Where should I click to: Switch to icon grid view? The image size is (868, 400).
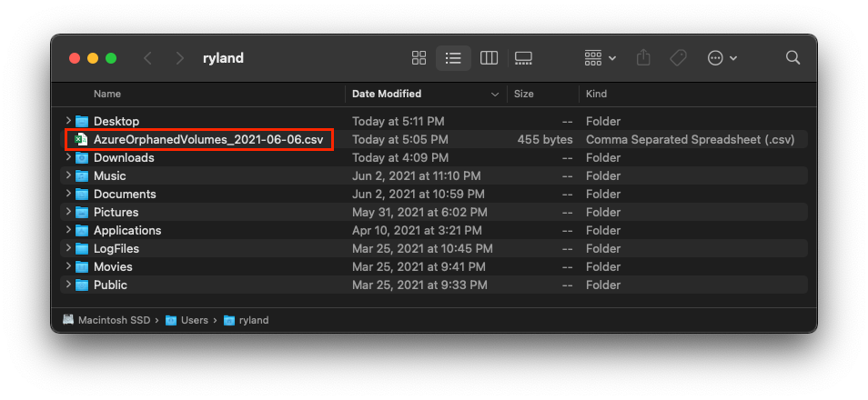tap(419, 58)
